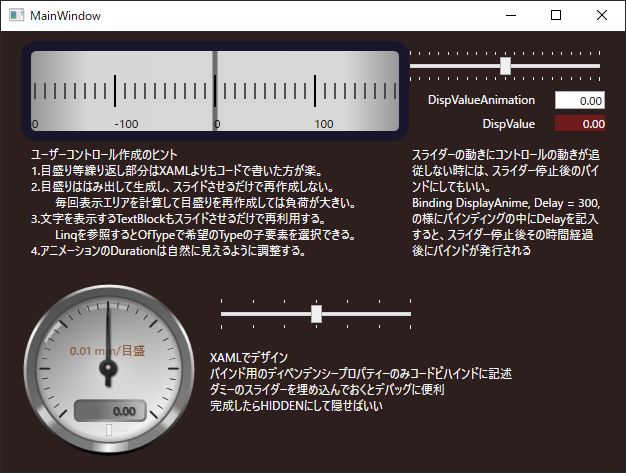Click the 'Binding DisplayAnime, Delay = 300,' text

point(506,203)
